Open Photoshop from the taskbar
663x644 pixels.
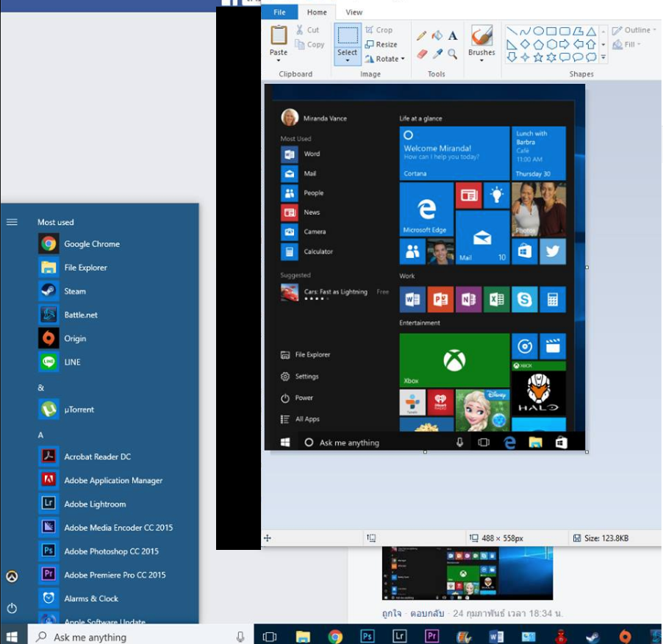368,636
